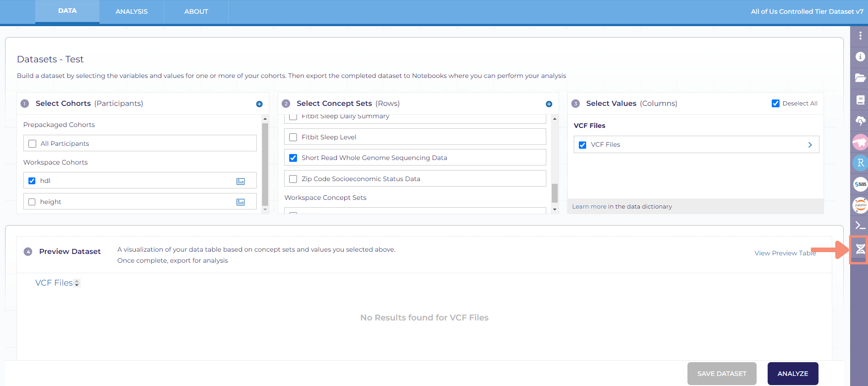
Task: Switch to the DATA tab
Action: 67,11
